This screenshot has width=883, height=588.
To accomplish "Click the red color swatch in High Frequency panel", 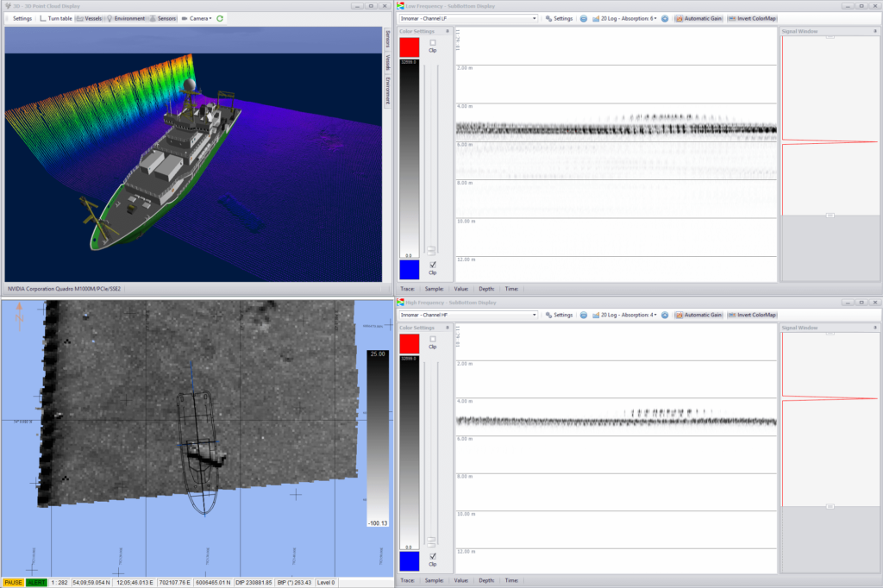I will tap(410, 343).
